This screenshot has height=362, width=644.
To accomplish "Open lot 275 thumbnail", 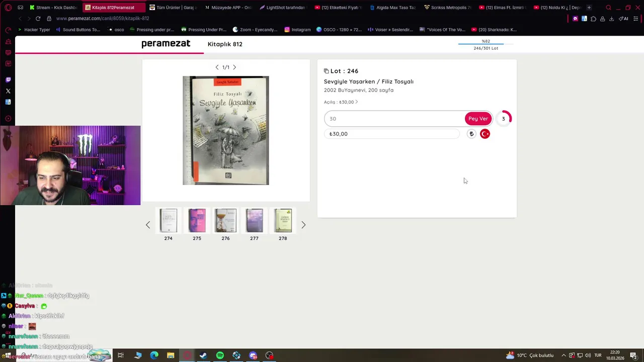I will (x=197, y=221).
